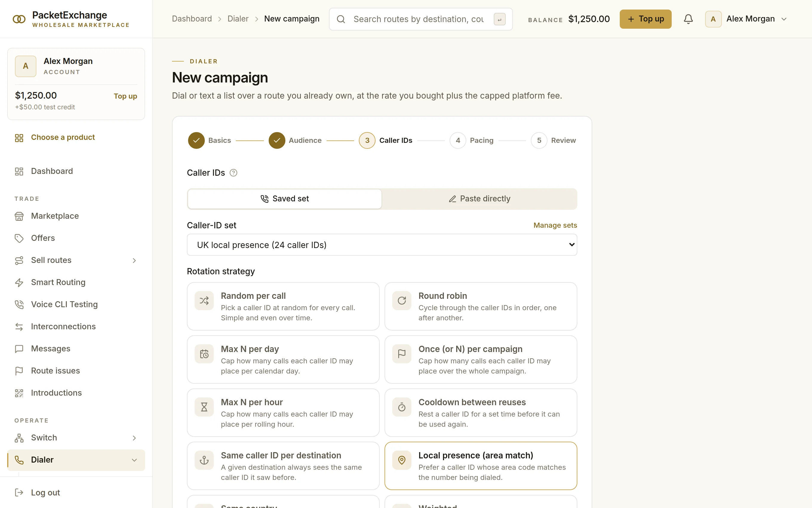Click the Log out icon

pyautogui.click(x=19, y=492)
